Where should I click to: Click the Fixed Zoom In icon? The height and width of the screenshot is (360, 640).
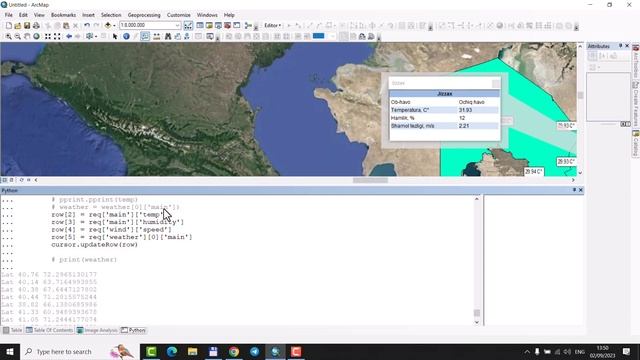tap(48, 37)
